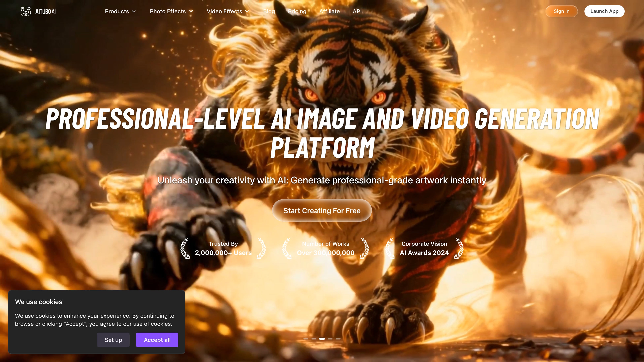This screenshot has width=644, height=362.
Task: Click the Trusted By users laurel badge
Action: click(223, 248)
